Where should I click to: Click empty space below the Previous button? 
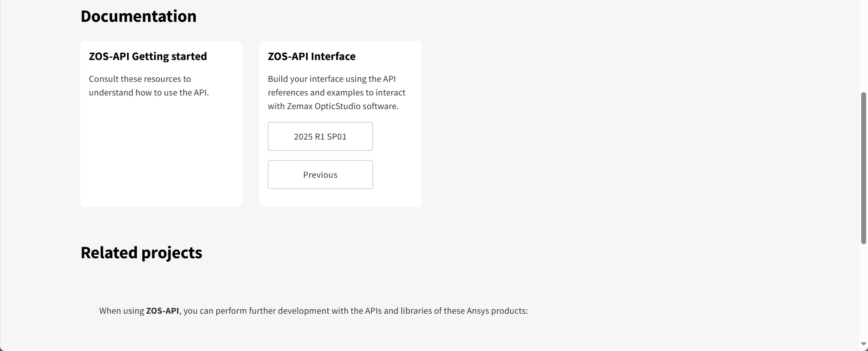coord(340,198)
